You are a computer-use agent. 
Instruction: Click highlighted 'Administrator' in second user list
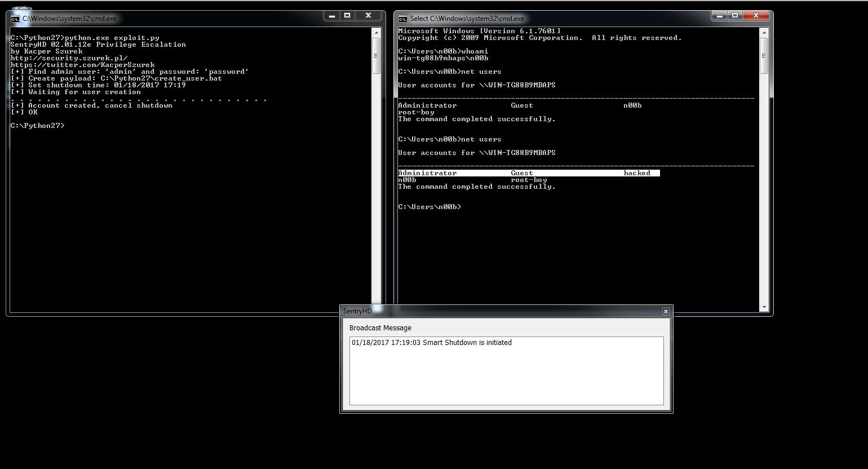pyautogui.click(x=427, y=173)
